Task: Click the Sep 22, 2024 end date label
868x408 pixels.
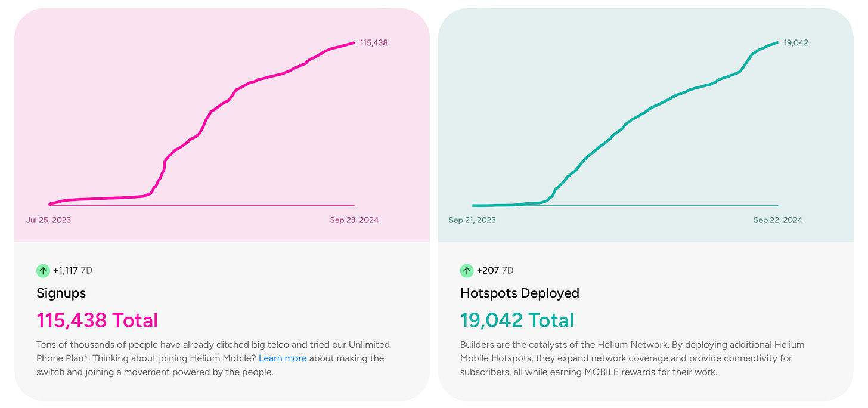Action: pos(777,220)
